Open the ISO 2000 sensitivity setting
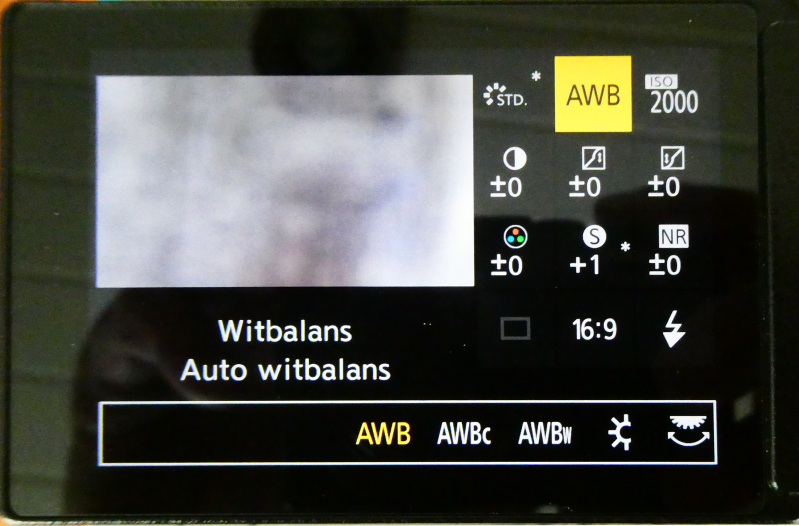Screen dimensions: 799x526 [673, 95]
